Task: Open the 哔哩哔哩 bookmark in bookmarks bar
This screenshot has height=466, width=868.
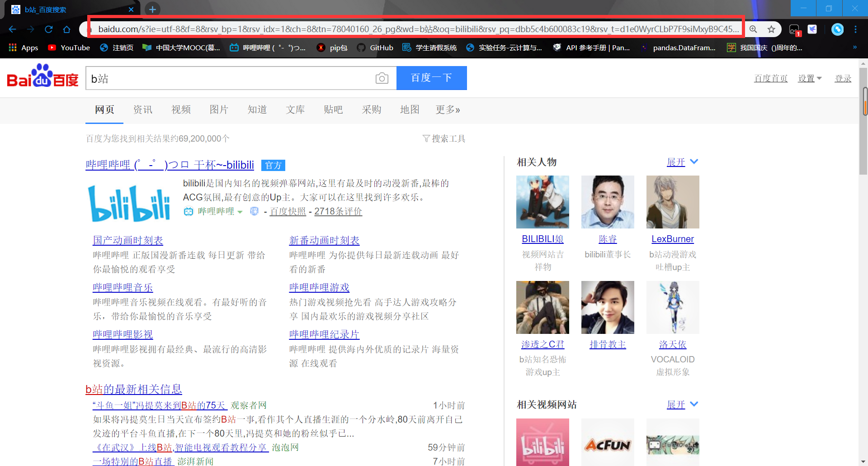Action: click(268, 48)
